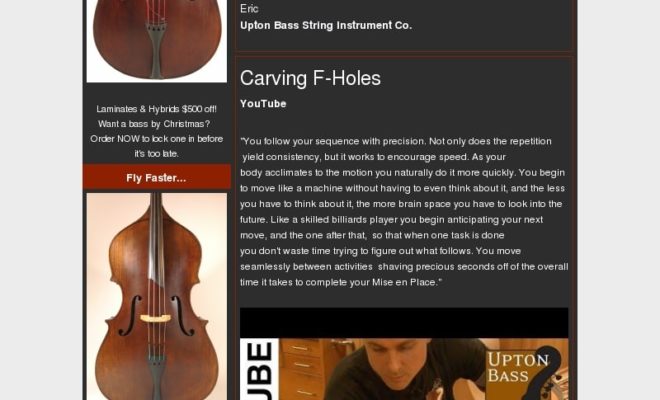Click the vertical YouTube logo on the video

pos(259,369)
